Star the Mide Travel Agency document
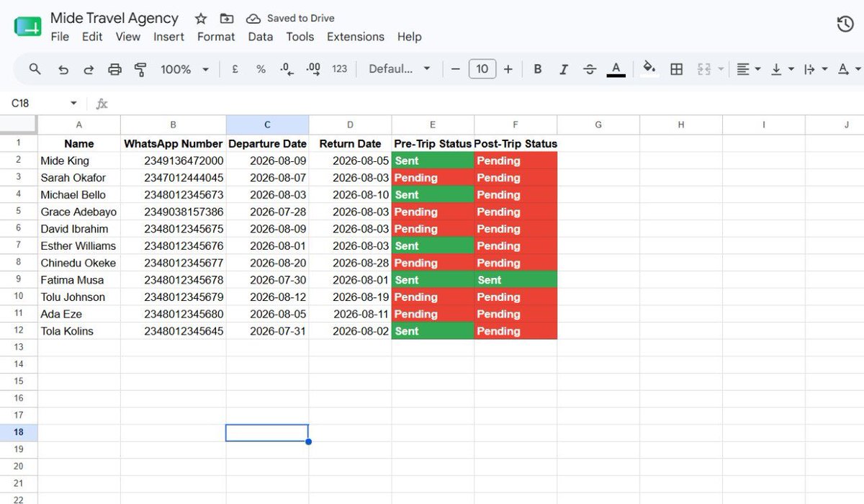864x504 pixels. 201,19
